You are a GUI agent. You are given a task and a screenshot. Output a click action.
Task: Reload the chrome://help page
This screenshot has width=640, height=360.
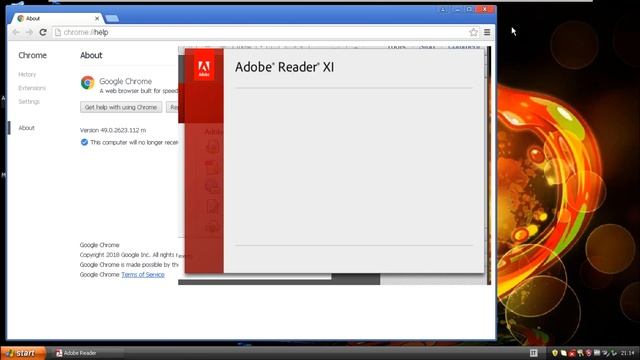click(x=43, y=32)
